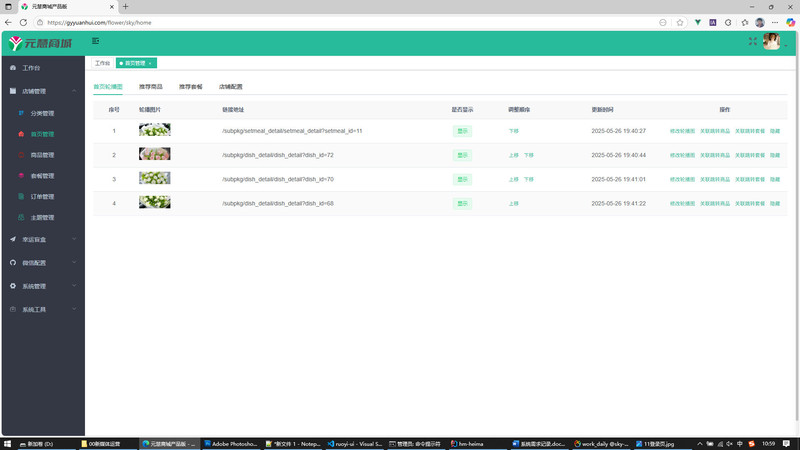Open the 订单管理 sidebar item
This screenshot has width=800, height=450.
coord(42,196)
